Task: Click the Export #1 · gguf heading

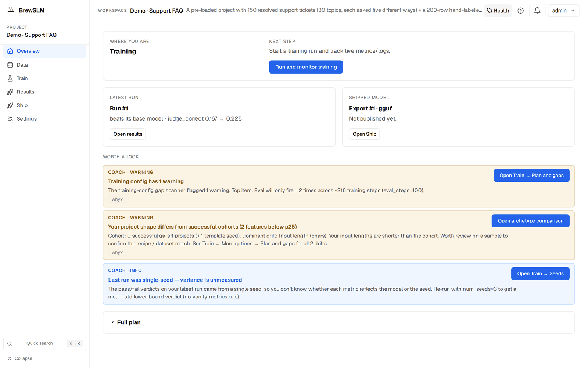Action: (370, 109)
